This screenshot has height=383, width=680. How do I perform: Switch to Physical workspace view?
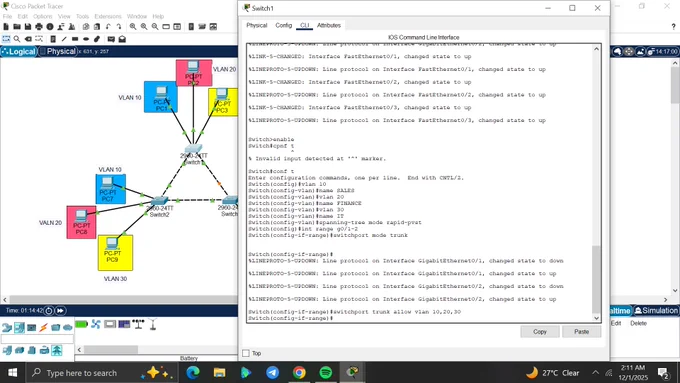tap(58, 51)
